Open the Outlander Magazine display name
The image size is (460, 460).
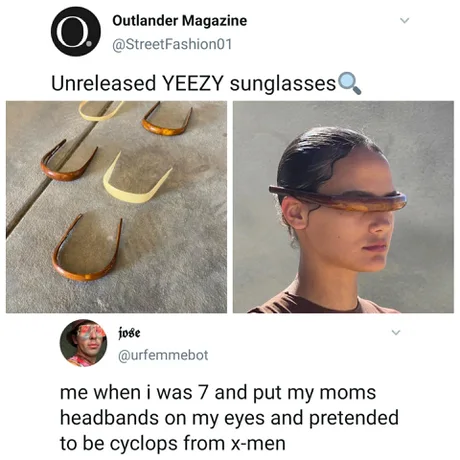(x=180, y=21)
